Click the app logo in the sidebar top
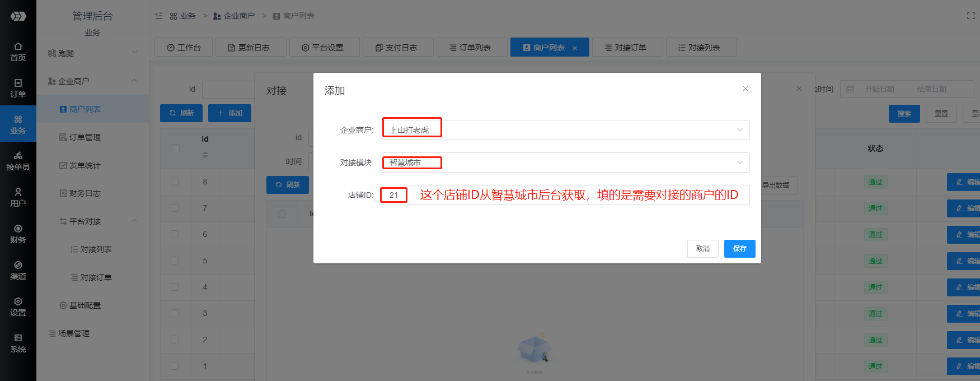The width and height of the screenshot is (980, 381). [18, 16]
